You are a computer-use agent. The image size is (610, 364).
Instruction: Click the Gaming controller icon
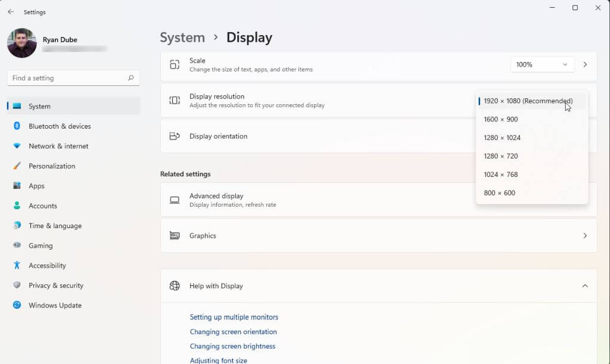(x=17, y=245)
